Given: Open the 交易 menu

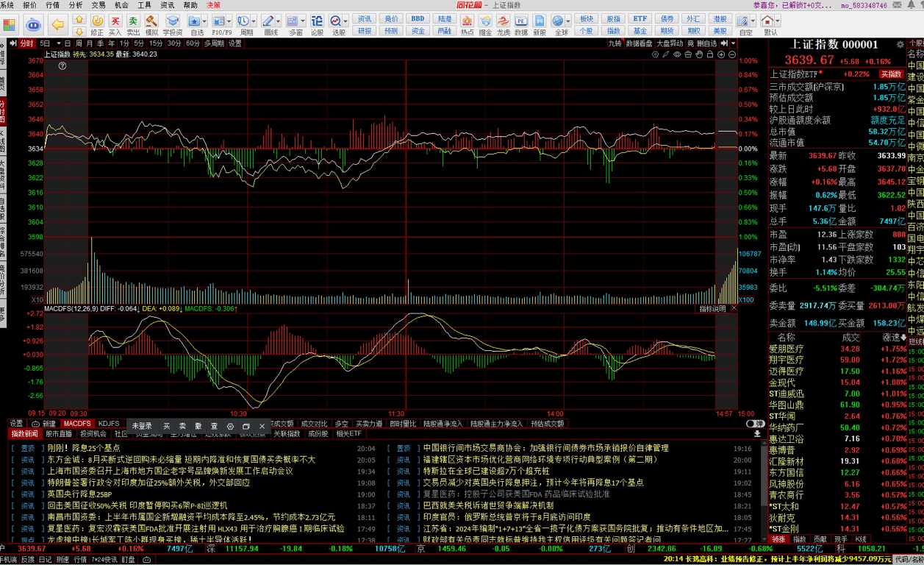Looking at the screenshot, I should point(99,5).
